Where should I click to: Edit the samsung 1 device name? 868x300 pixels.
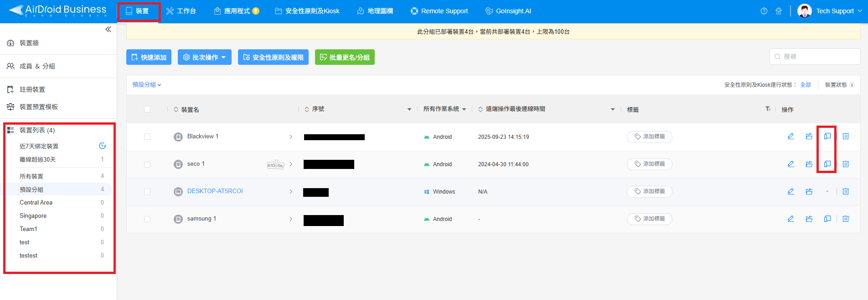pos(791,219)
